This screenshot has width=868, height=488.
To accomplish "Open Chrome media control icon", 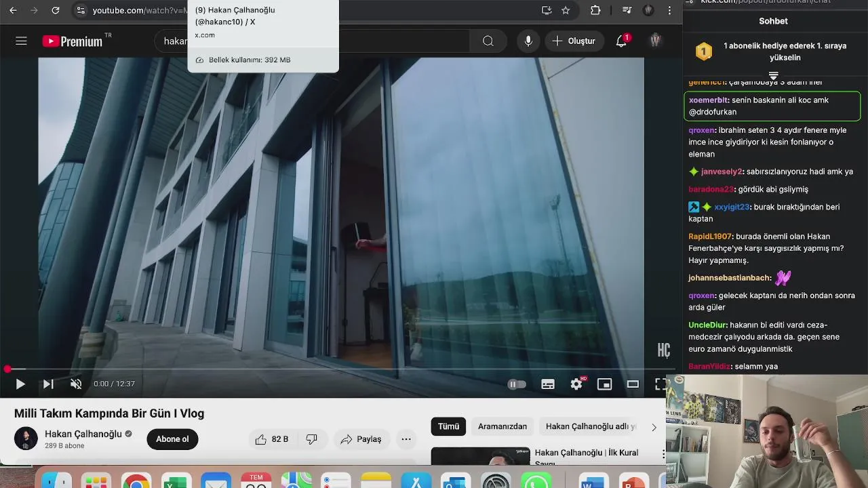I will [x=627, y=10].
